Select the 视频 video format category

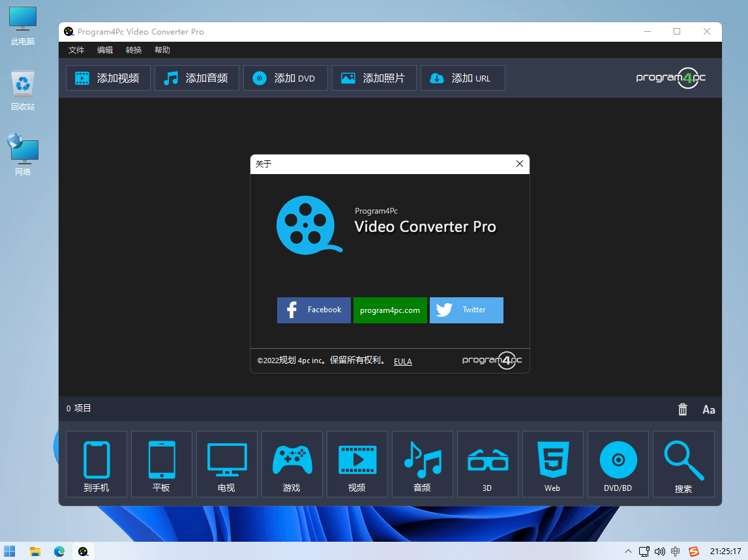tap(357, 464)
